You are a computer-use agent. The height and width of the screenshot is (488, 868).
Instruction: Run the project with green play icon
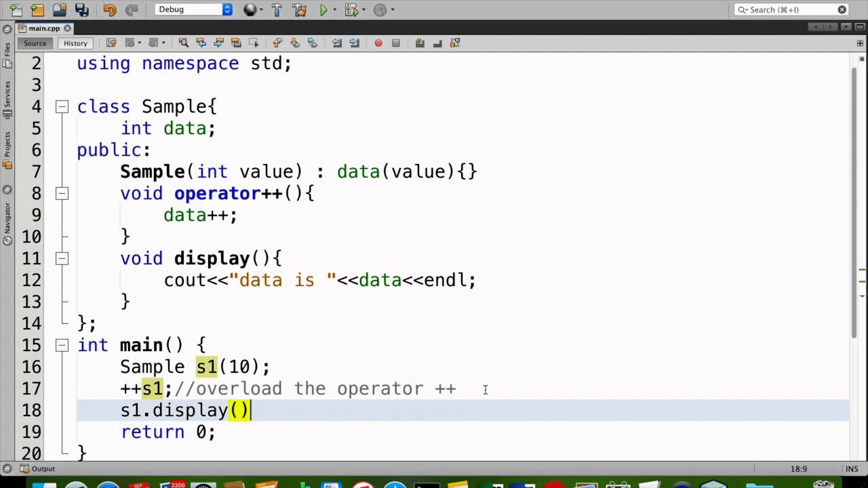tap(323, 9)
